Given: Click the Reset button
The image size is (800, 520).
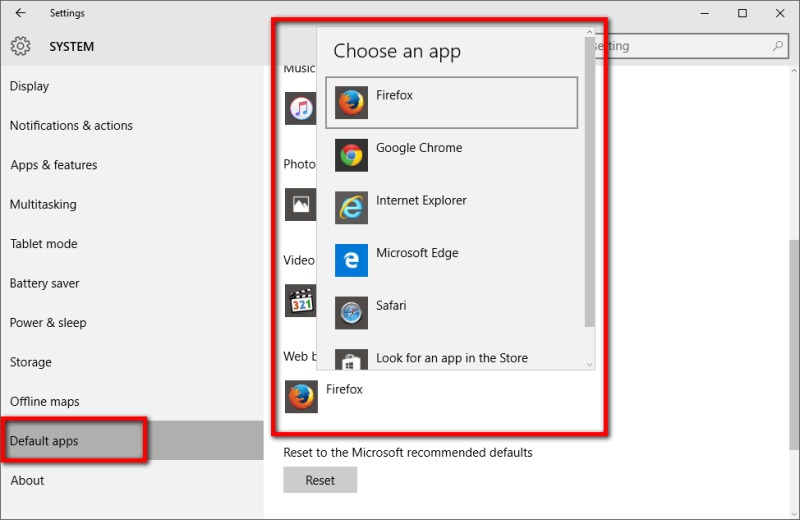Looking at the screenshot, I should pyautogui.click(x=320, y=480).
